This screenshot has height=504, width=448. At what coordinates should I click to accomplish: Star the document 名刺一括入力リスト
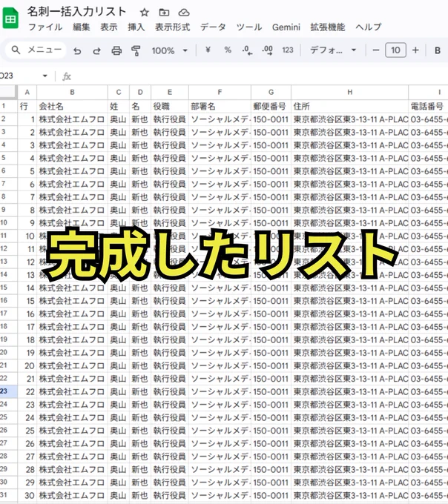coord(145,13)
